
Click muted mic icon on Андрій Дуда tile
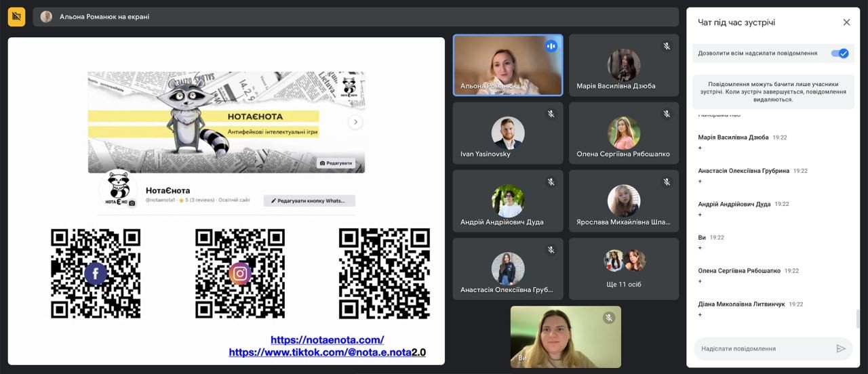click(551, 182)
